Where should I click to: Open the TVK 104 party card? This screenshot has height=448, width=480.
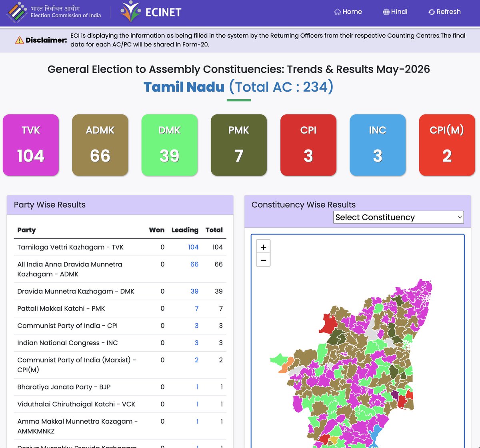point(31,145)
